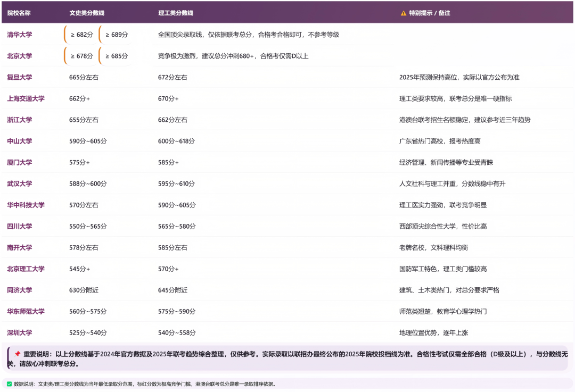Click the 深圳大学 school name
Viewport: 575px width, 392px height.
coord(20,332)
